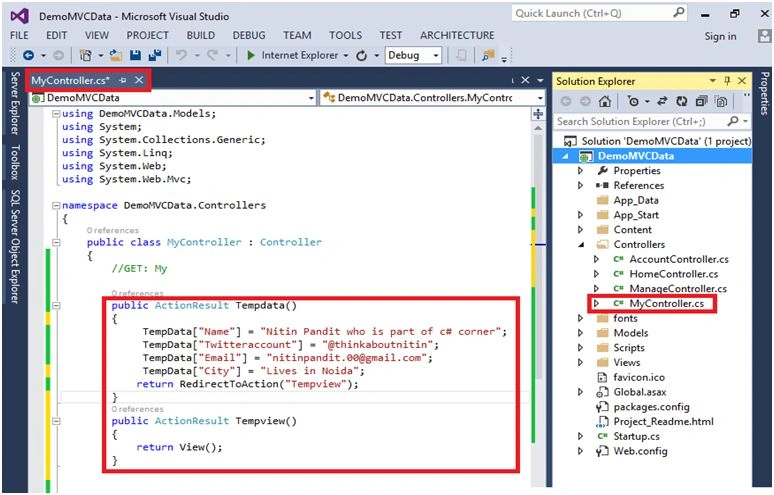Click the Show All Files icon in Solution Explorer
Viewport: 774px width, 495px height.
721,102
